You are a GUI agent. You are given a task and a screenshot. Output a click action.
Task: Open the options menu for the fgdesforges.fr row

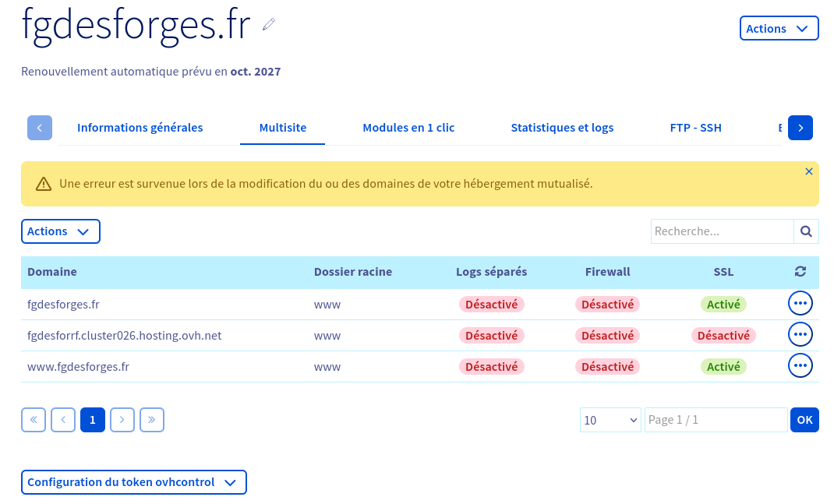coord(800,304)
